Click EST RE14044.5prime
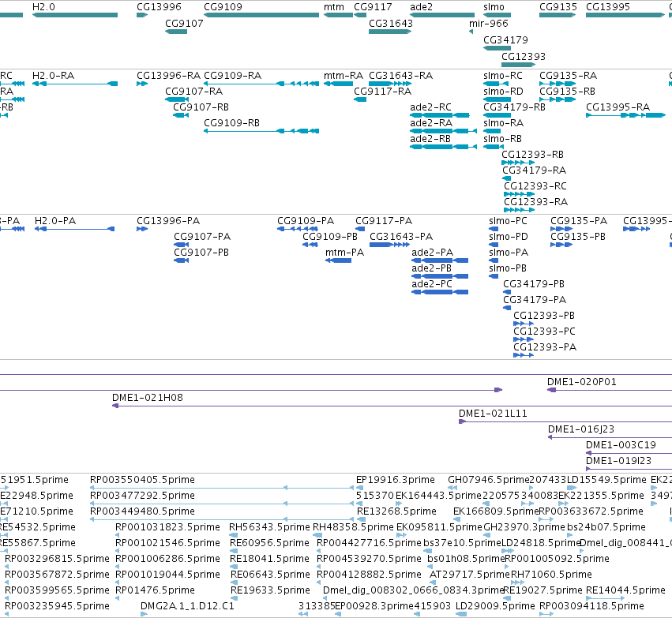672x618 pixels. 606,599
